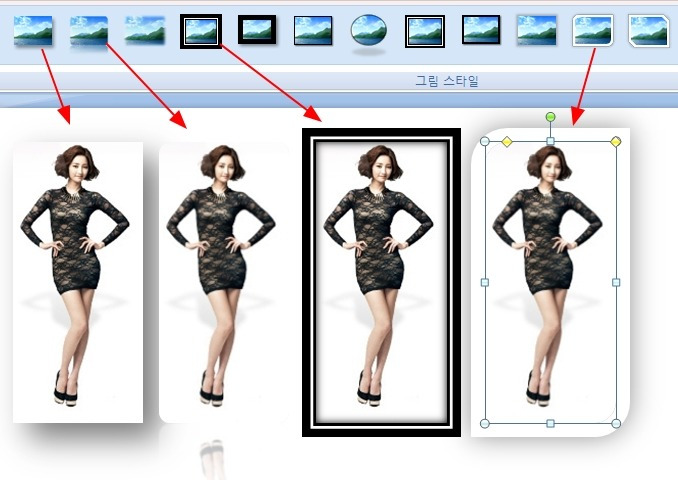Click the bottom-right round corner handle

617,423
